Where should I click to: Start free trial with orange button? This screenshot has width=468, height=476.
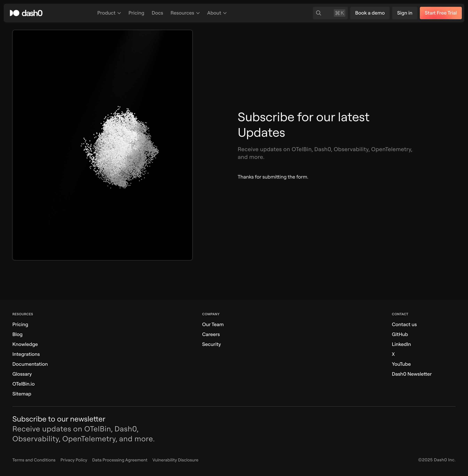(x=441, y=13)
